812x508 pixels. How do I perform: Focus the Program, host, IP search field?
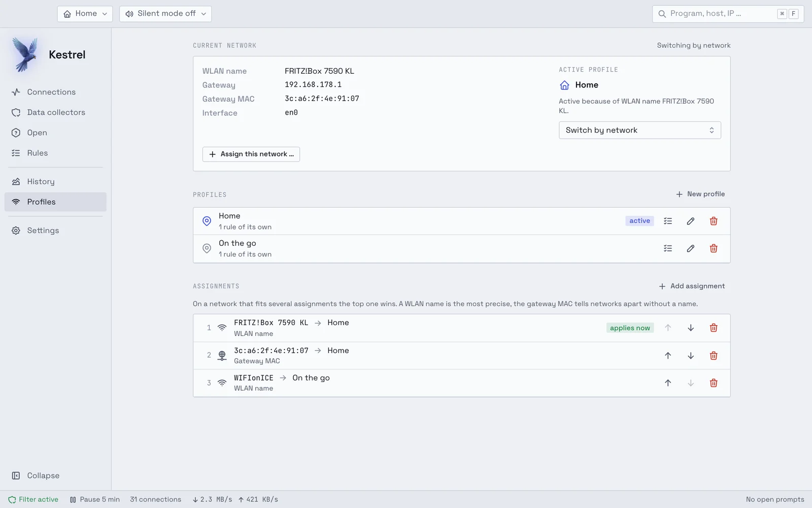[728, 14]
